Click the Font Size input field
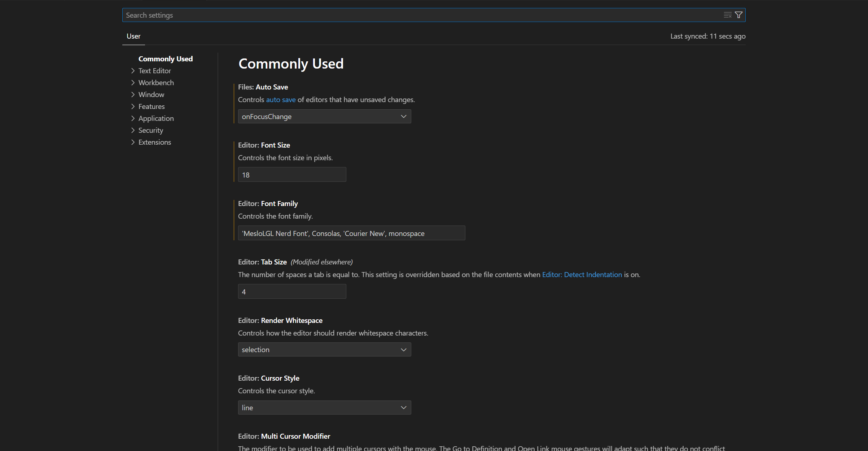868x451 pixels. 291,175
